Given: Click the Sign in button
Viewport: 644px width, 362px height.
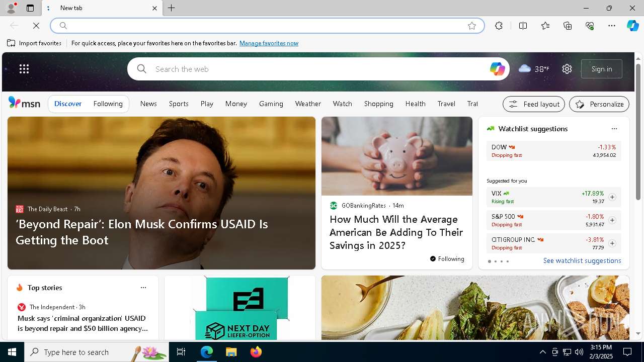Looking at the screenshot, I should click(602, 69).
